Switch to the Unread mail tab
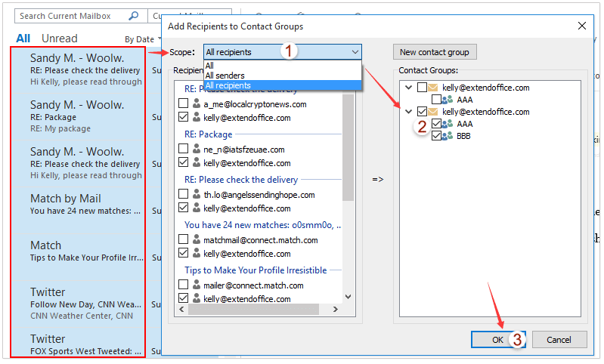This screenshot has height=364, width=604. [x=59, y=39]
